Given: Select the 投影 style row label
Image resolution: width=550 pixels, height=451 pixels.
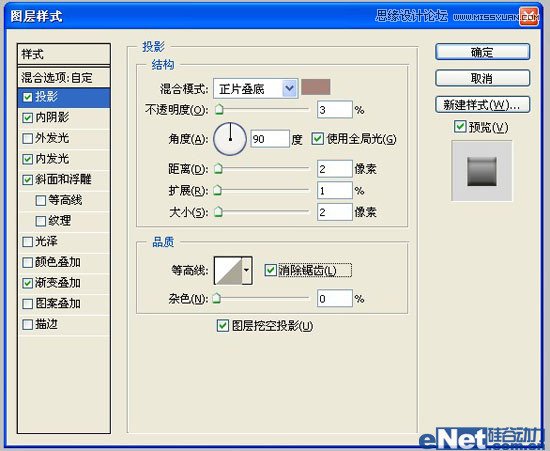Looking at the screenshot, I should pyautogui.click(x=46, y=97).
